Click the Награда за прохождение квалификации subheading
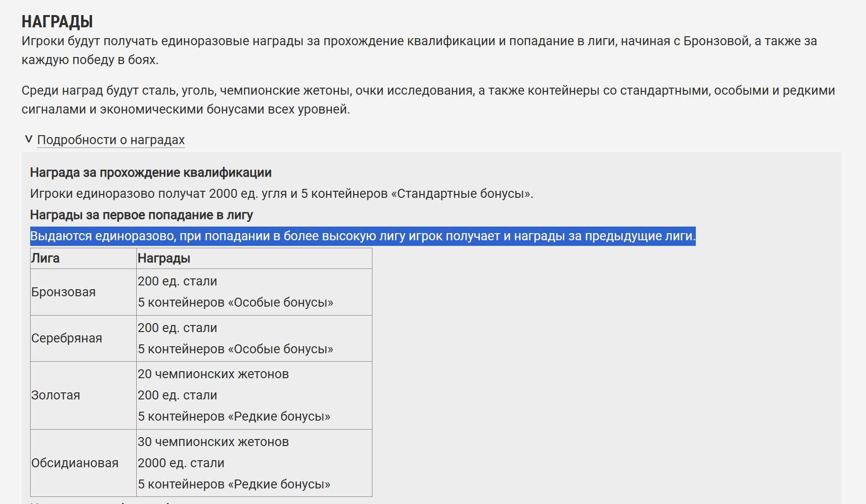The height and width of the screenshot is (504, 866). click(x=150, y=173)
